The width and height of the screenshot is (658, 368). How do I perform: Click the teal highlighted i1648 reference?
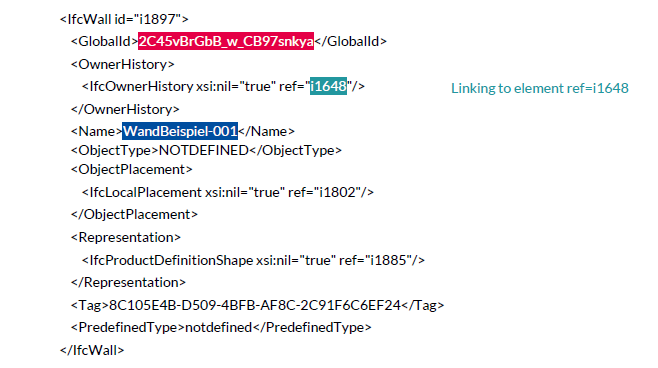point(328,86)
